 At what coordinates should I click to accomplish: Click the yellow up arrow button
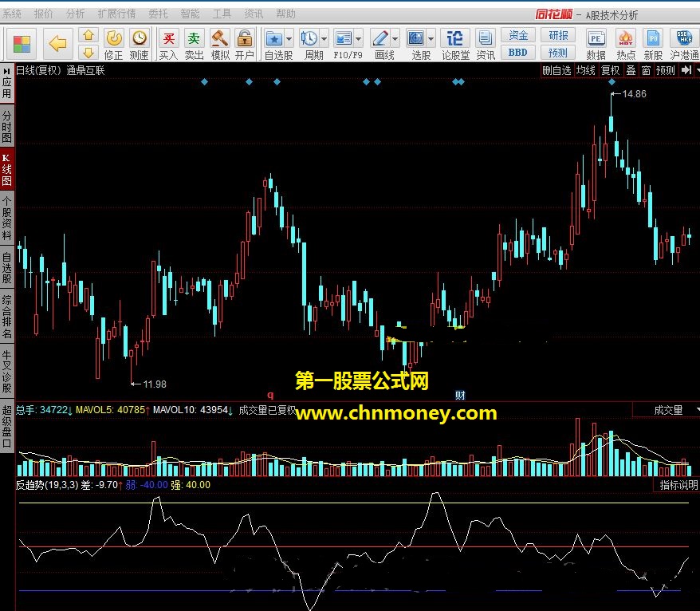click(88, 35)
